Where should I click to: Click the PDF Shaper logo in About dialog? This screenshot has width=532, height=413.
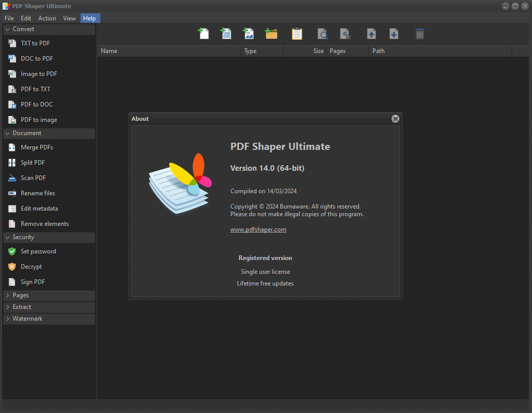coord(180,184)
